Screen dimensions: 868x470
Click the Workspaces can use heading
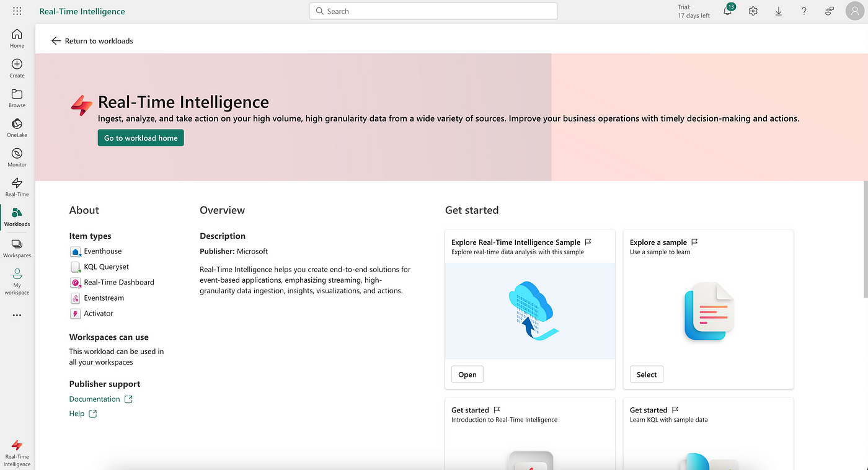[x=109, y=337]
